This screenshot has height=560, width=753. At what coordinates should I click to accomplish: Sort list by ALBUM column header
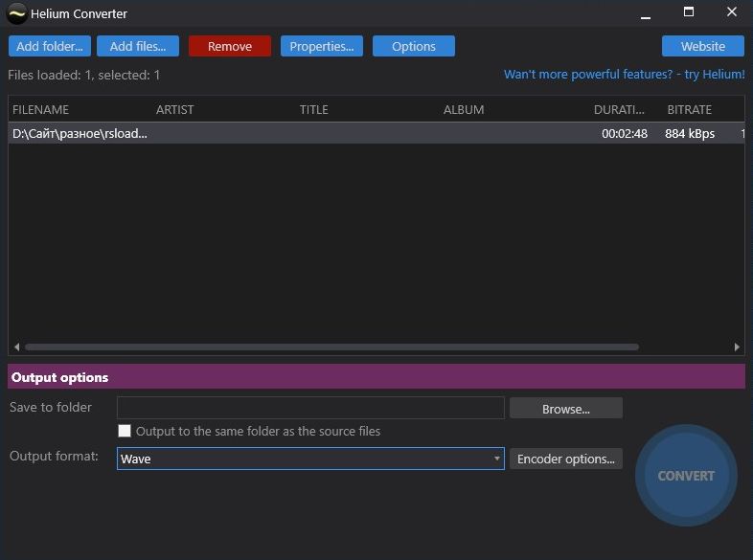pyautogui.click(x=464, y=109)
